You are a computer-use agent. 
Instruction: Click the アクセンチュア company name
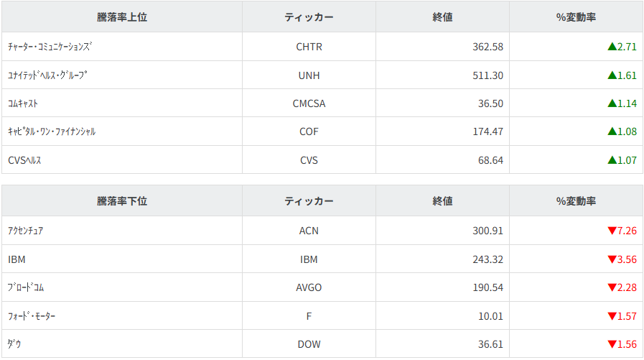tap(25, 231)
